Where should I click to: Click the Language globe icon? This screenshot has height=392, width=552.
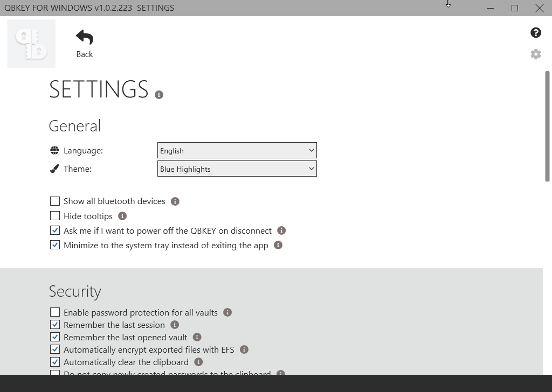pos(54,150)
